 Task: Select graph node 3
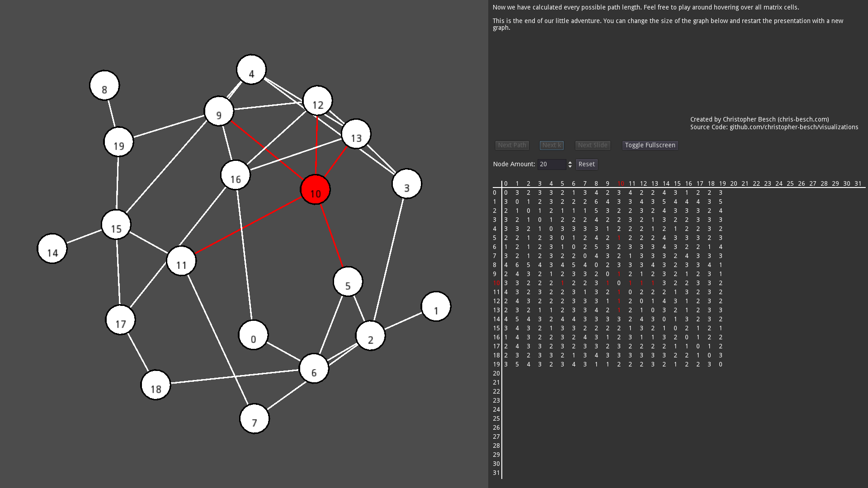[406, 184]
